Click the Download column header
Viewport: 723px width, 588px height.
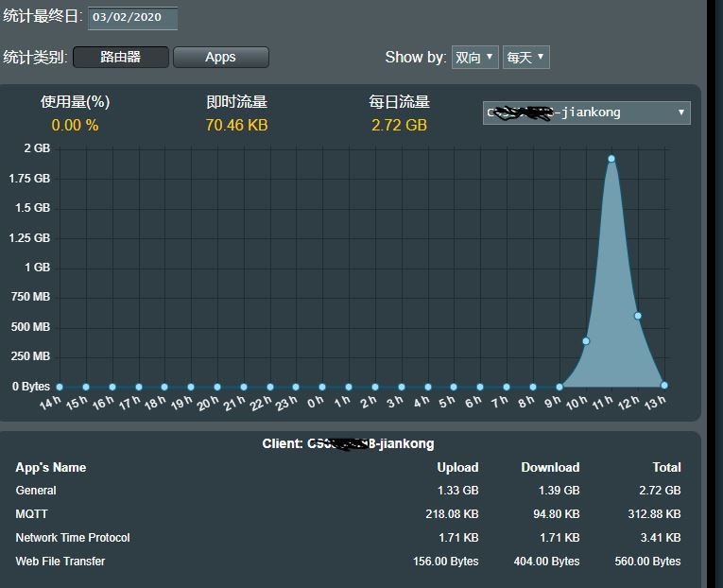pos(551,467)
